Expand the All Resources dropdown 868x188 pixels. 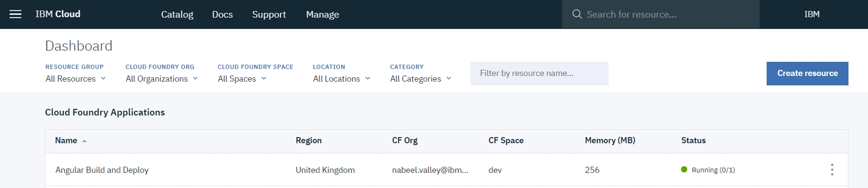[x=76, y=79]
